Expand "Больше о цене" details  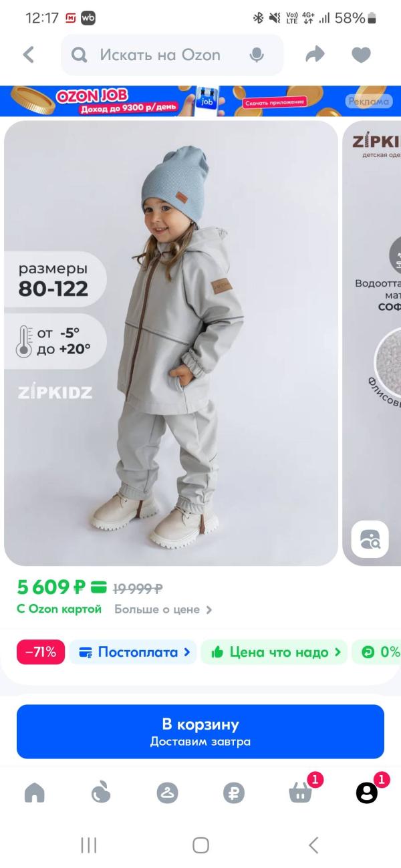point(163,609)
